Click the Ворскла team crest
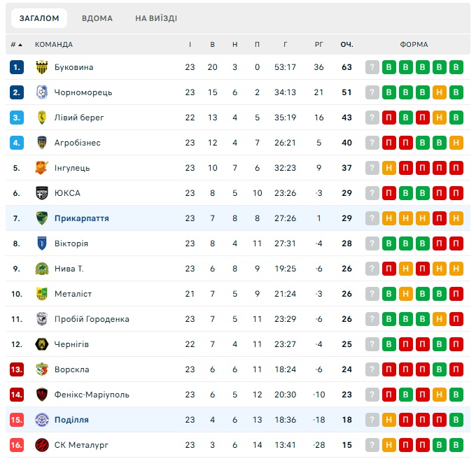This screenshot has width=476, height=459. [41, 369]
